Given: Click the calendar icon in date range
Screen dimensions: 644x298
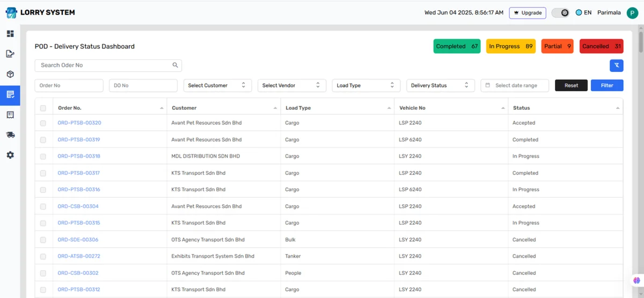Looking at the screenshot, I should point(488,85).
